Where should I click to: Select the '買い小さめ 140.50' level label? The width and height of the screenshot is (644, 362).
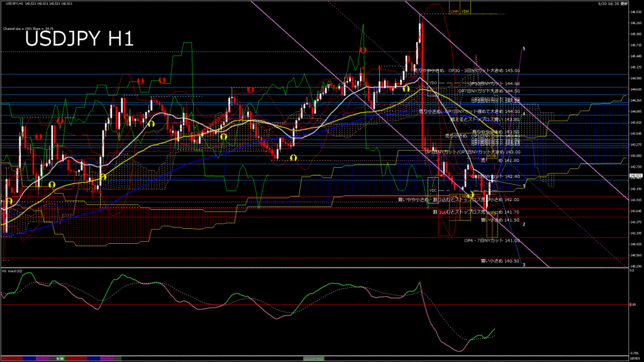click(500, 260)
